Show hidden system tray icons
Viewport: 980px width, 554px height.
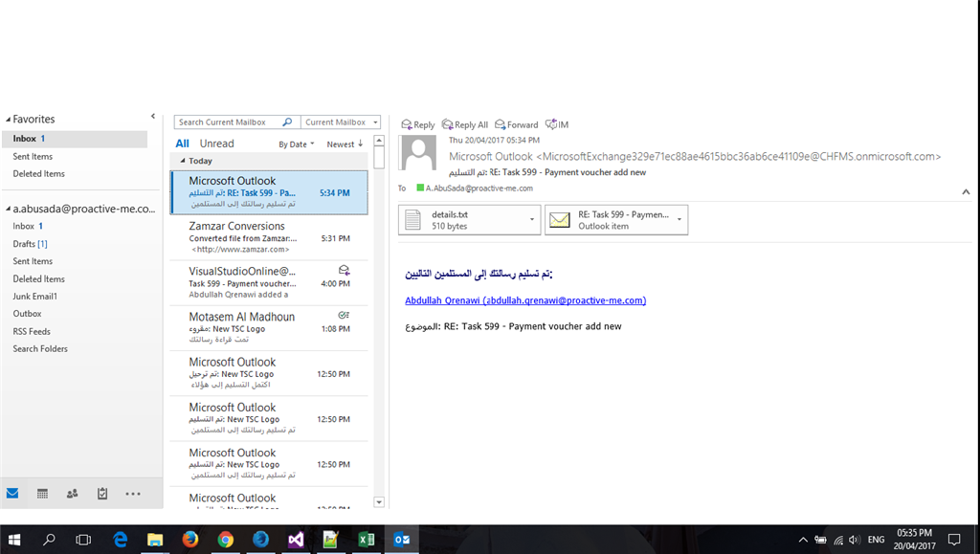(x=803, y=540)
